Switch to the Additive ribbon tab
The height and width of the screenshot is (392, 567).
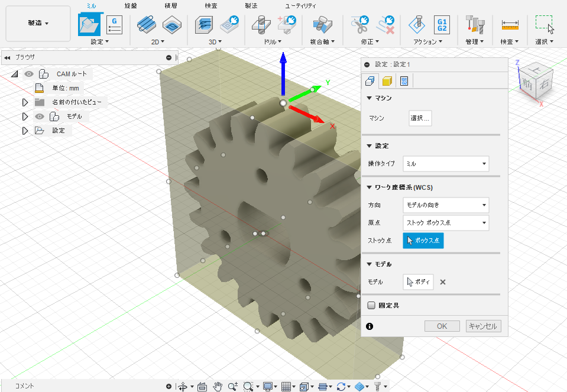171,6
